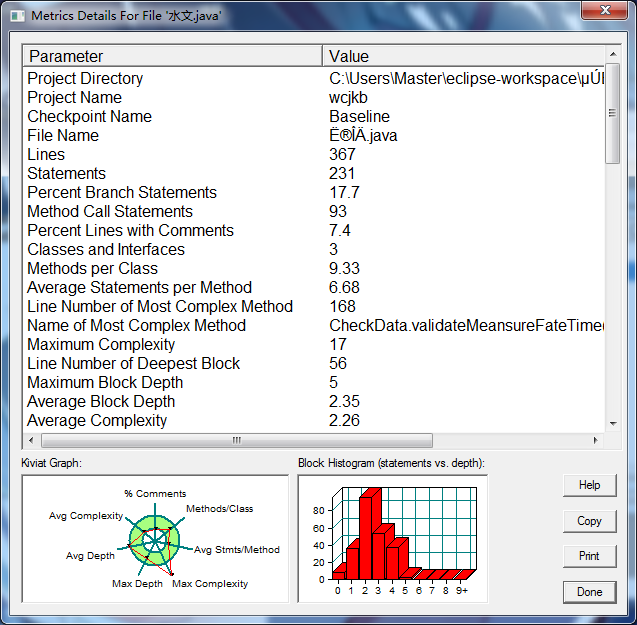
Task: Select the Lines parameter row
Action: click(314, 154)
